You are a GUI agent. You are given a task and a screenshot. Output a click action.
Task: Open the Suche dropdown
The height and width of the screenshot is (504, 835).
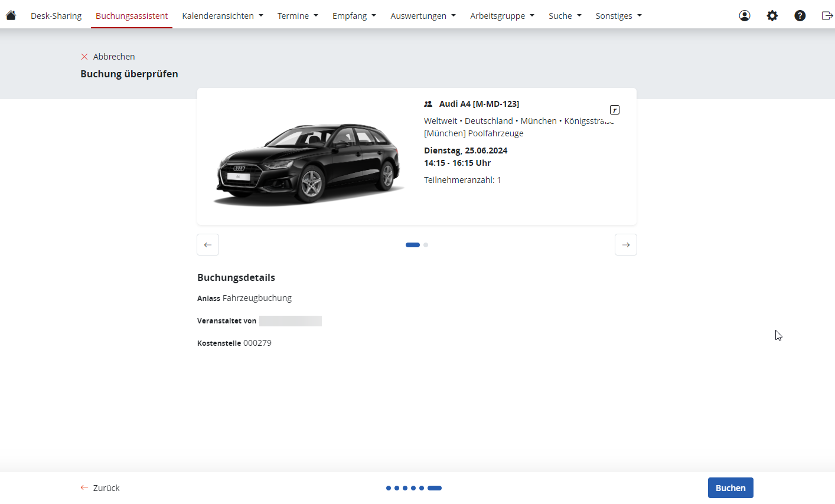[565, 16]
